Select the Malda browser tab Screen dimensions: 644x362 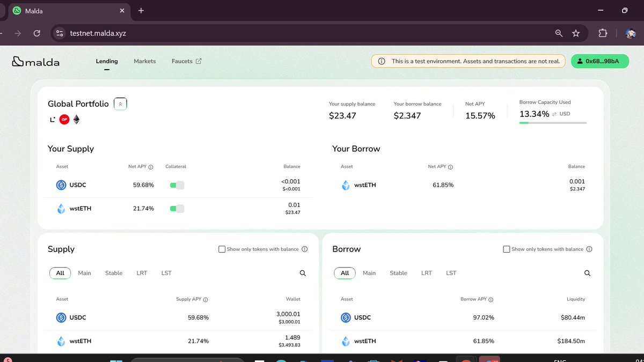(x=69, y=11)
